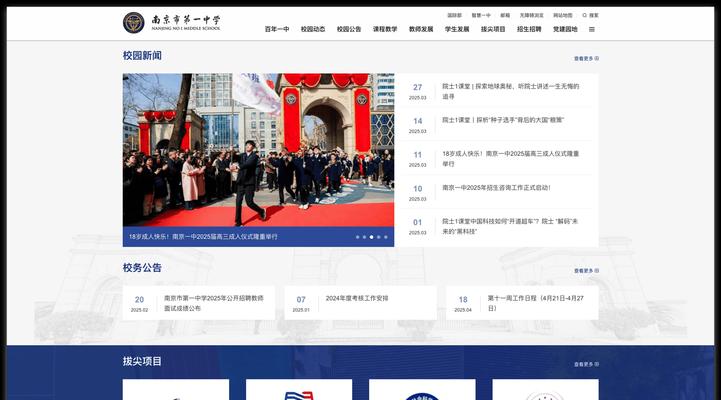
Task: Click the 拔尖项目 section heading on the blue band
Action: 142,361
